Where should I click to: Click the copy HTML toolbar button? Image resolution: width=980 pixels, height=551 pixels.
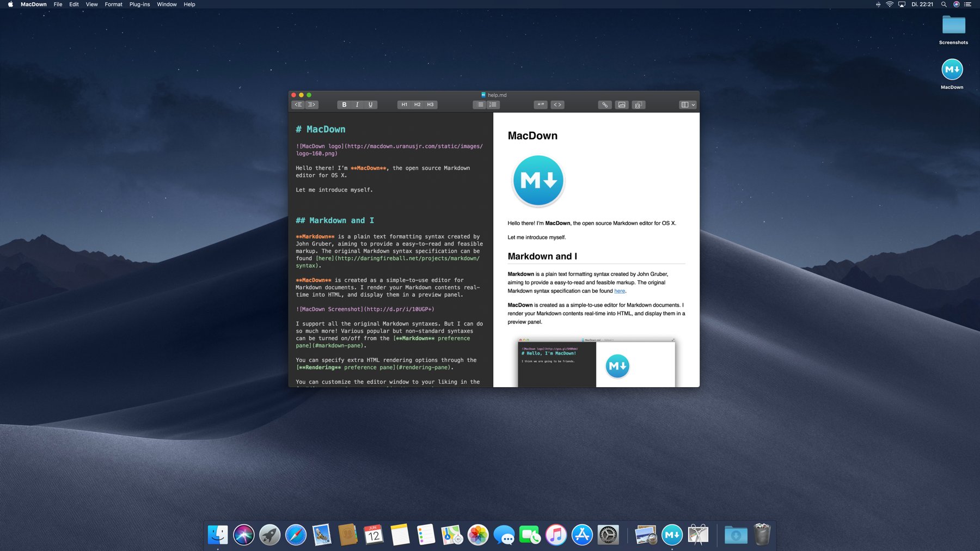639,105
